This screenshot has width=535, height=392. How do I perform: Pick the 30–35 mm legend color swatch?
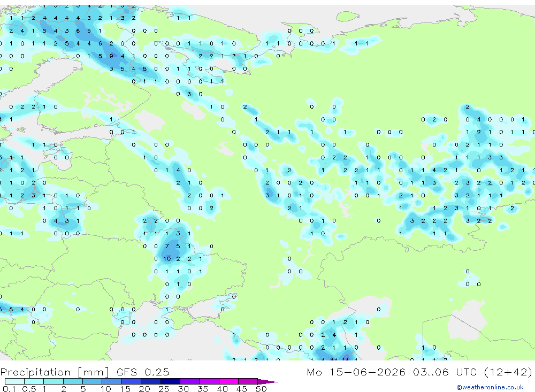(x=190, y=381)
